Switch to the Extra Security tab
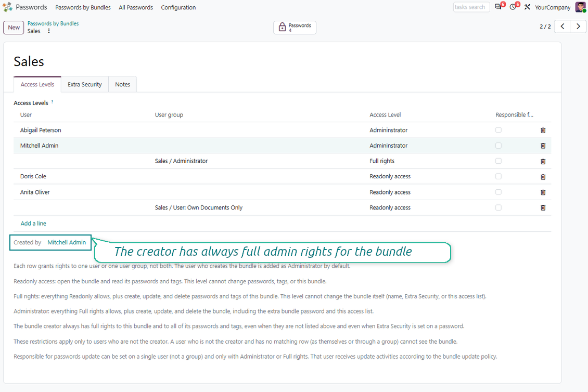The image size is (588, 392). point(85,84)
